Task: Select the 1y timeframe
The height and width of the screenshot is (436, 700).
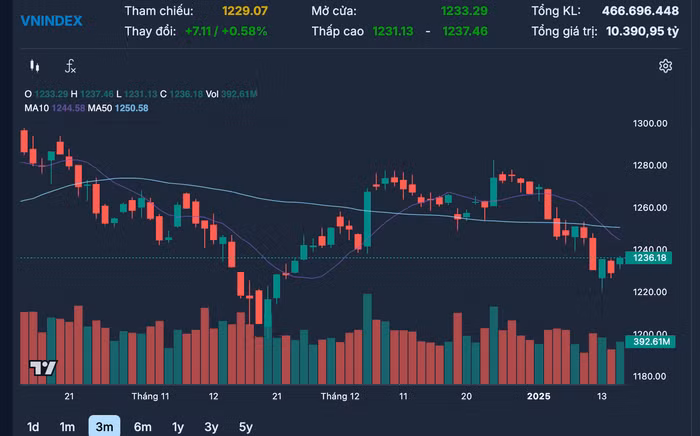Action: 178,428
